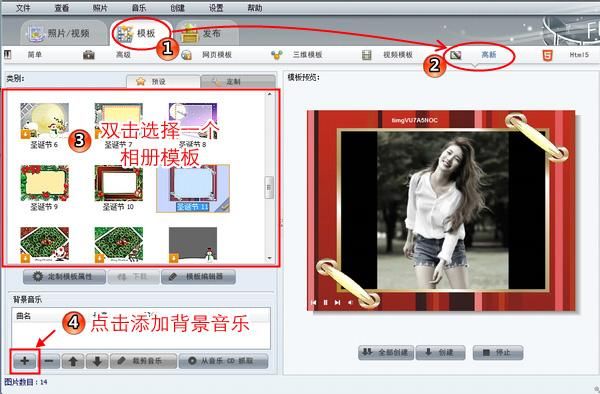Open the 创建 menu
Viewport: 600px width, 394px height.
coord(177,8)
